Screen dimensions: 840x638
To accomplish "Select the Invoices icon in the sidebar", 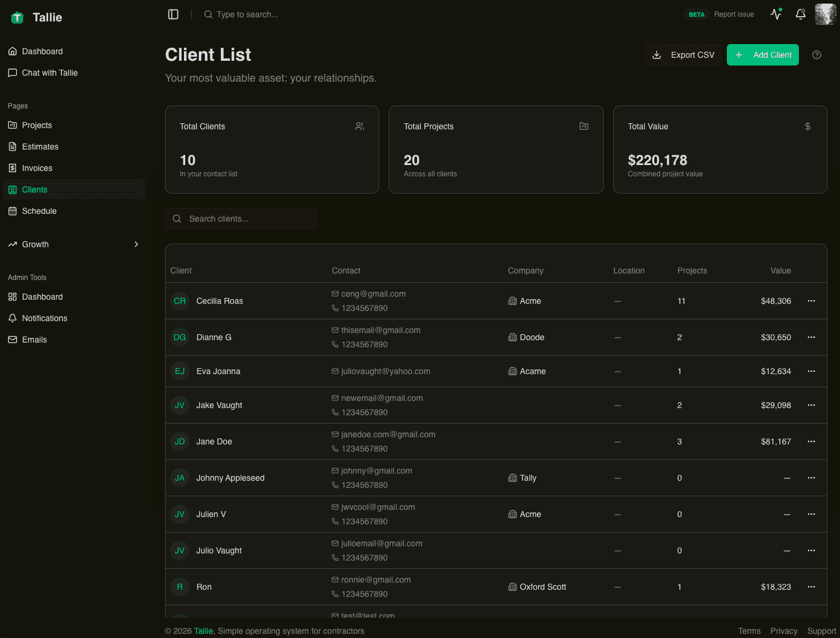I will pos(13,168).
